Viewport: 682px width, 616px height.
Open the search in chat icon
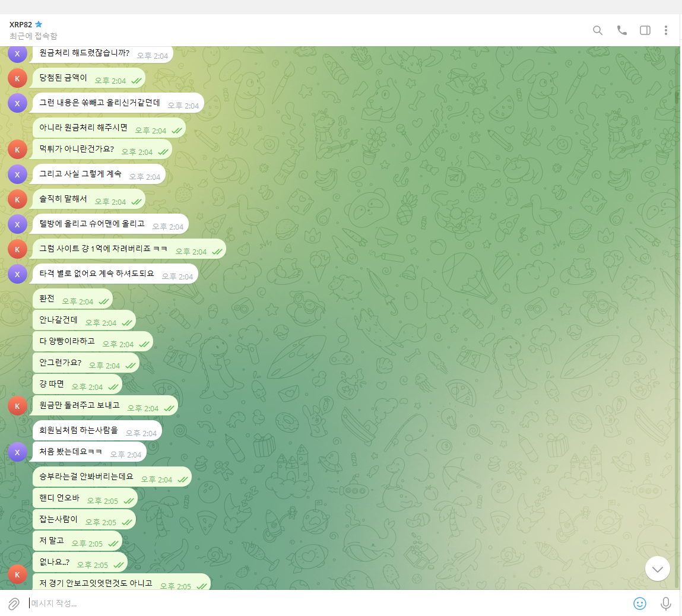pos(598,30)
